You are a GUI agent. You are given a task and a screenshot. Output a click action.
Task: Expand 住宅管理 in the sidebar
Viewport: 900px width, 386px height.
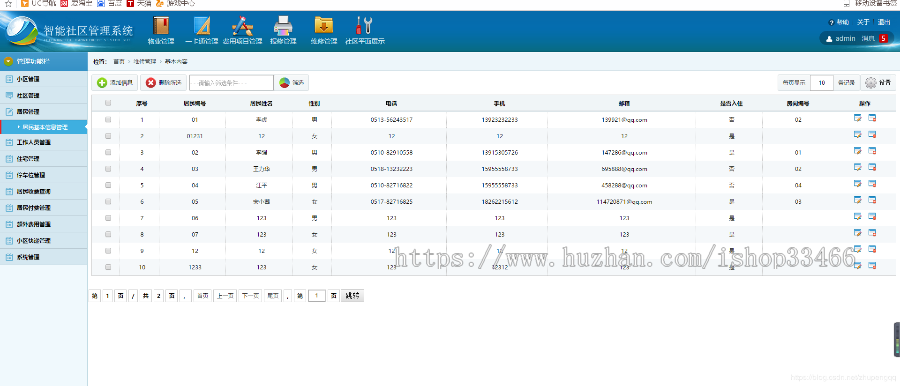[x=44, y=159]
